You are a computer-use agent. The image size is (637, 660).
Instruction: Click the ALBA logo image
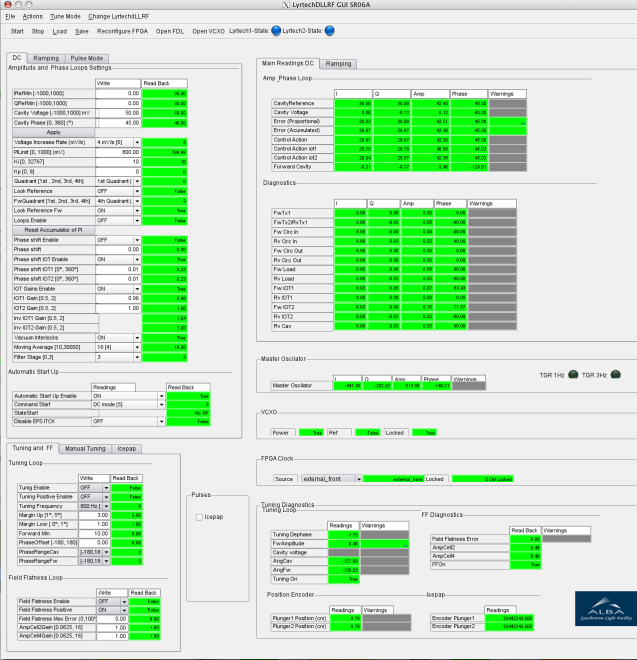click(606, 608)
